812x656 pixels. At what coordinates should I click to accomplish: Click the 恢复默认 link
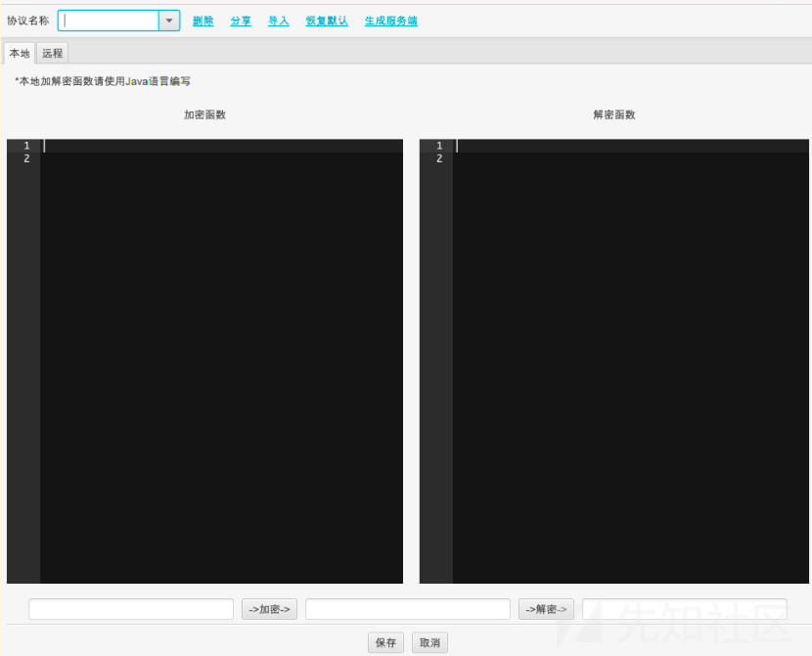point(326,21)
